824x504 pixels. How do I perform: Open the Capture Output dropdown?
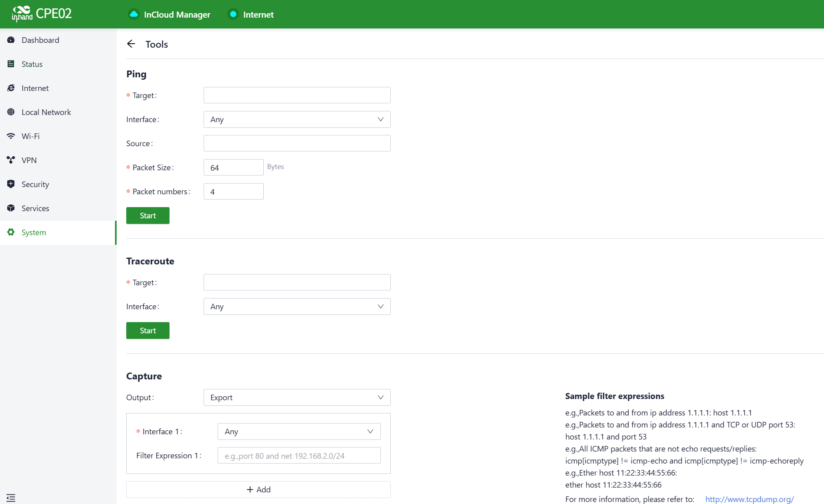point(297,397)
